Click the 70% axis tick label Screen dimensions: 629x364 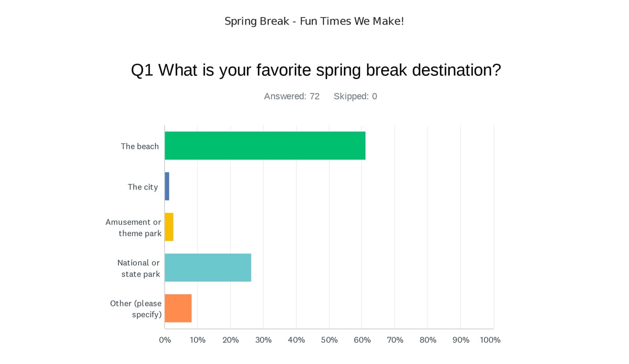(x=395, y=340)
